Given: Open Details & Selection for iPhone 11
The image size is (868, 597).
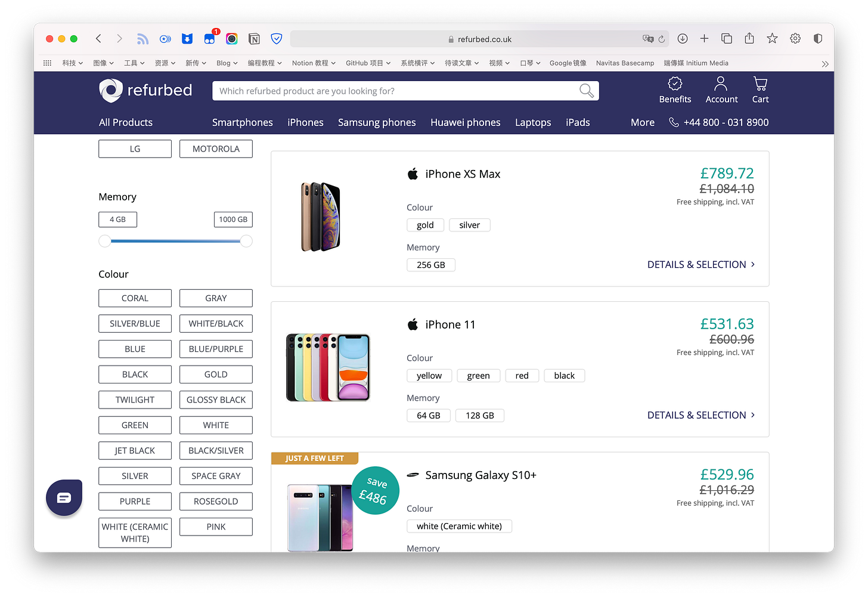Looking at the screenshot, I should click(701, 415).
